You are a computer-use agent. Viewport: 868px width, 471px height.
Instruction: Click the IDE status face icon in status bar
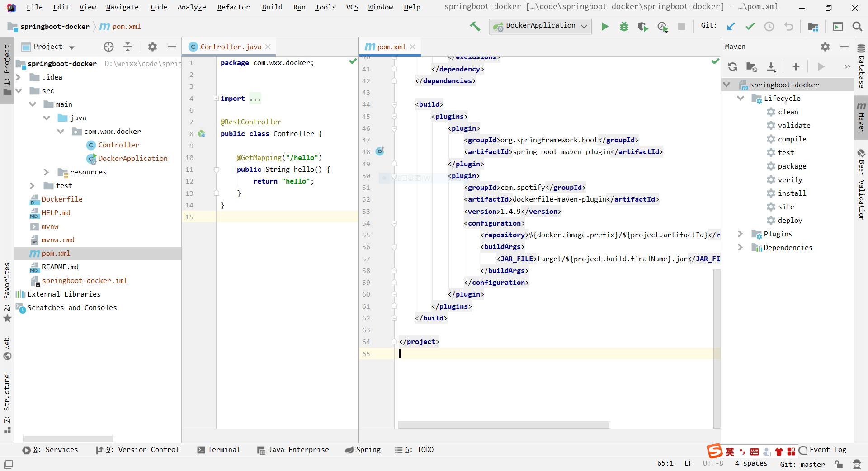tap(856, 464)
